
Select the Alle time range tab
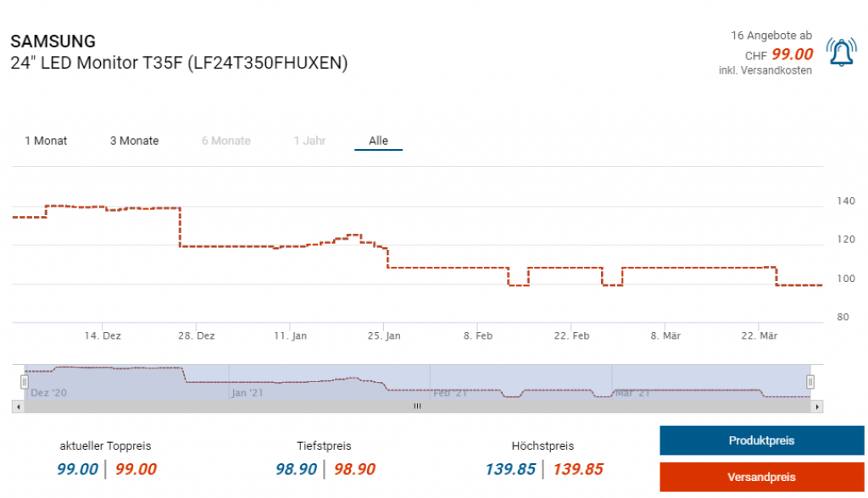click(x=378, y=141)
